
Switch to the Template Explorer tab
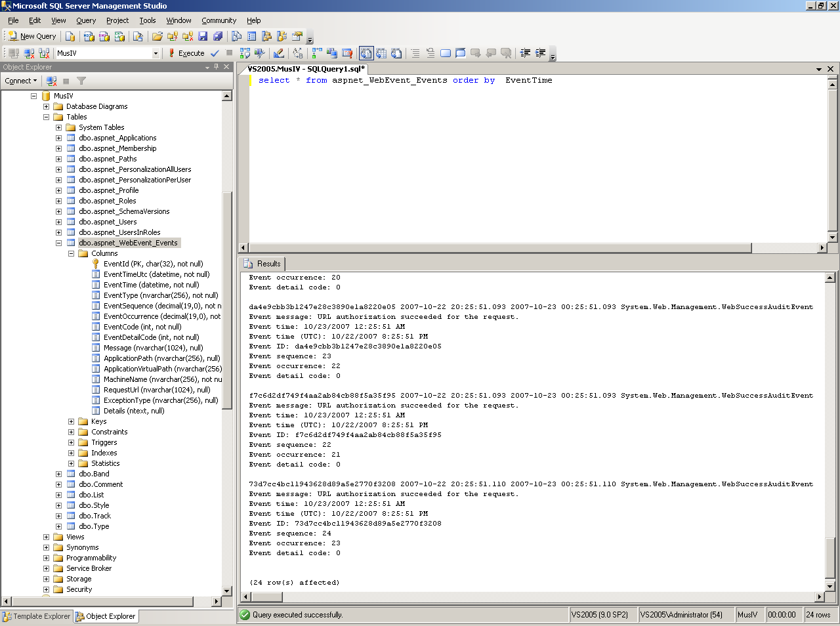(37, 616)
